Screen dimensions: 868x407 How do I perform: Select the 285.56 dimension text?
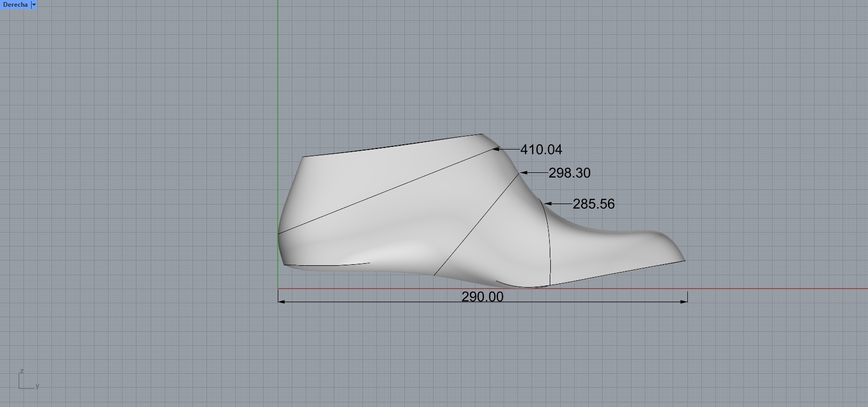pos(593,205)
